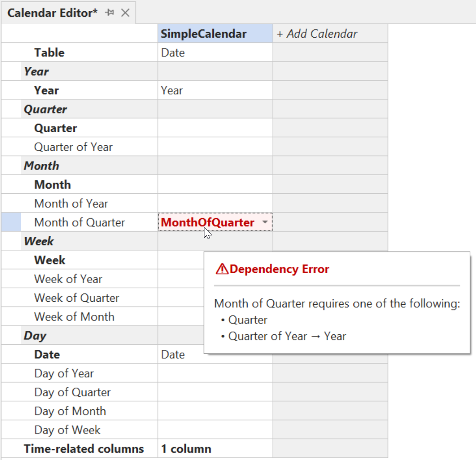Open the MonthOfQuarter dropdown arrow
476x460 pixels.
[265, 222]
